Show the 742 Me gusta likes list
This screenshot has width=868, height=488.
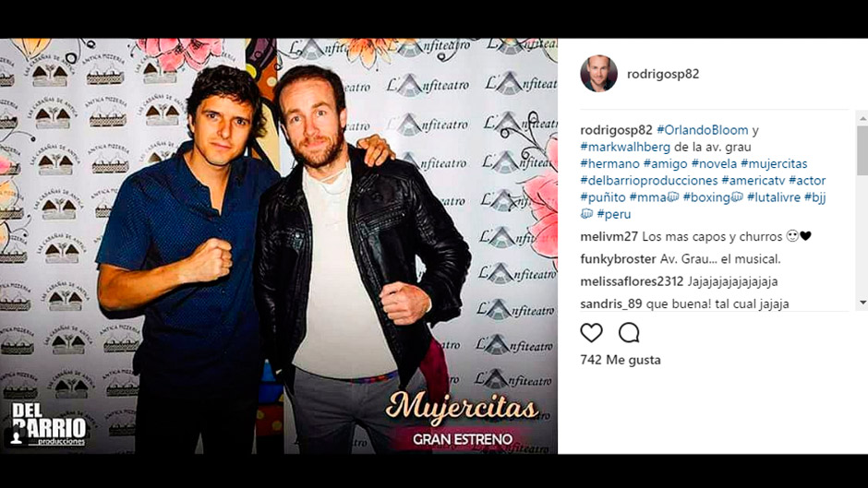pyautogui.click(x=621, y=360)
